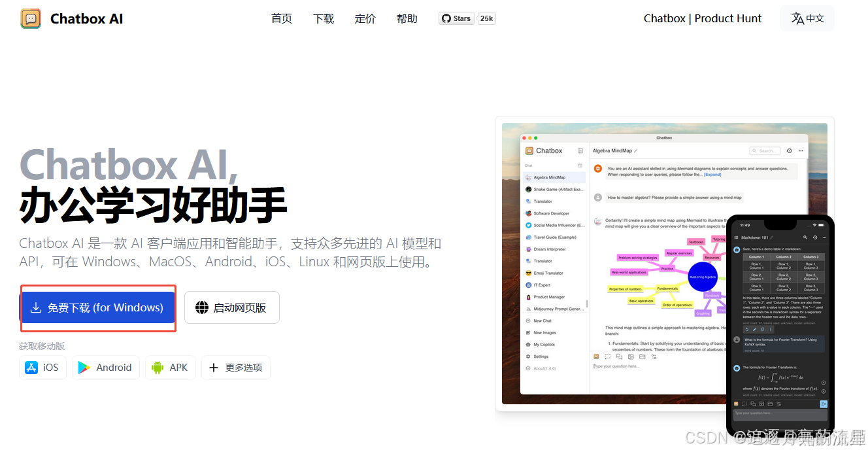Launch the web version via 启动网页版
This screenshot has height=452, width=868.
232,307
